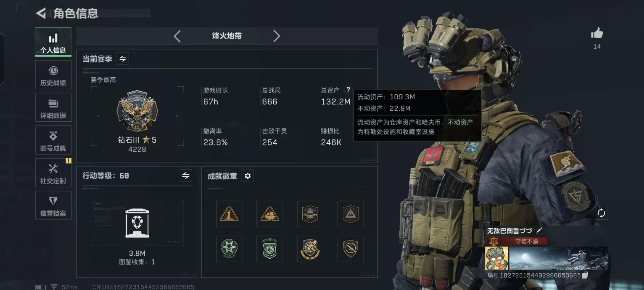Open the 信誉档案 tab
Image resolution: width=644 pixels, height=290 pixels.
tap(53, 205)
